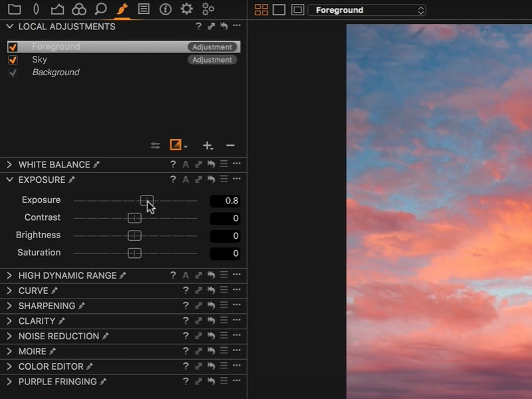The width and height of the screenshot is (532, 399).
Task: Open the brush settings sliders icon
Action: pyautogui.click(x=156, y=146)
